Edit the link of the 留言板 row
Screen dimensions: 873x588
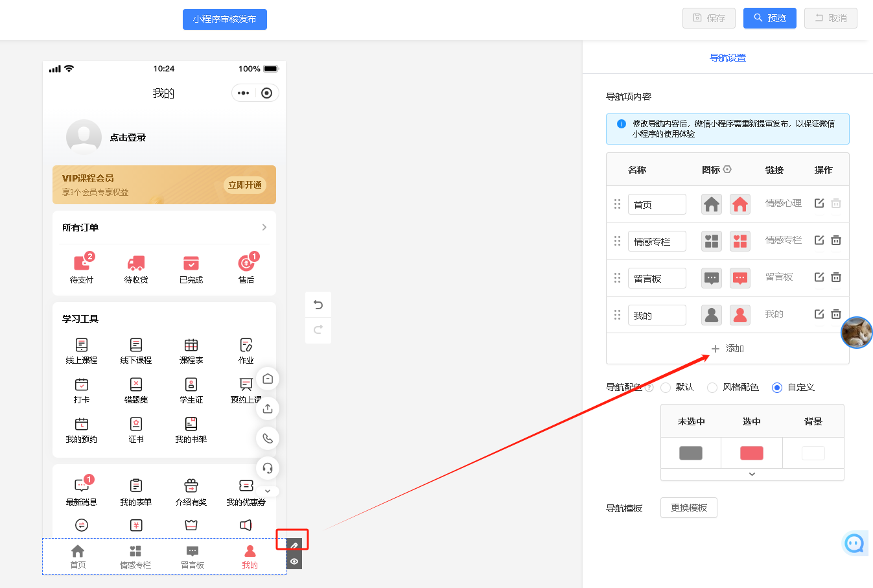point(819,277)
